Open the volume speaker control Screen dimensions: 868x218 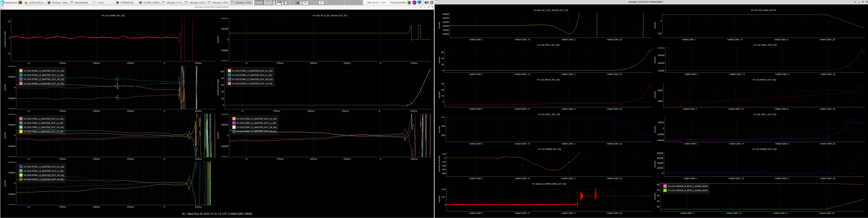(427, 3)
